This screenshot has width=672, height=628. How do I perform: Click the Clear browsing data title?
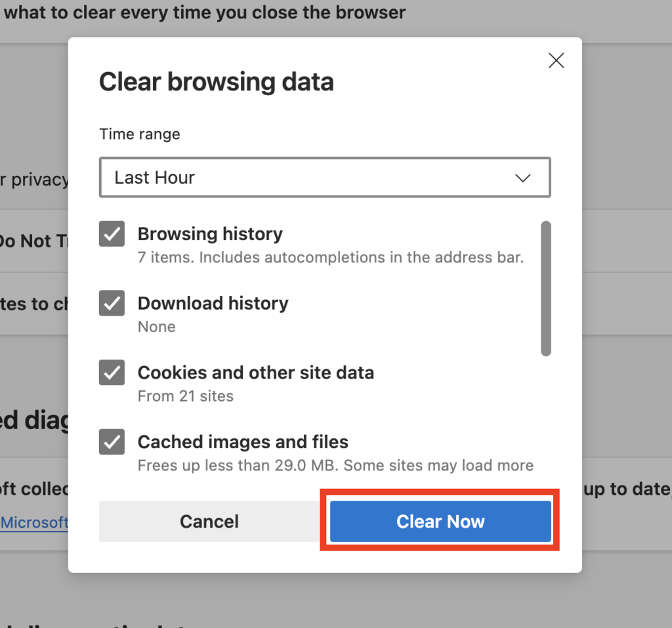coord(217,81)
